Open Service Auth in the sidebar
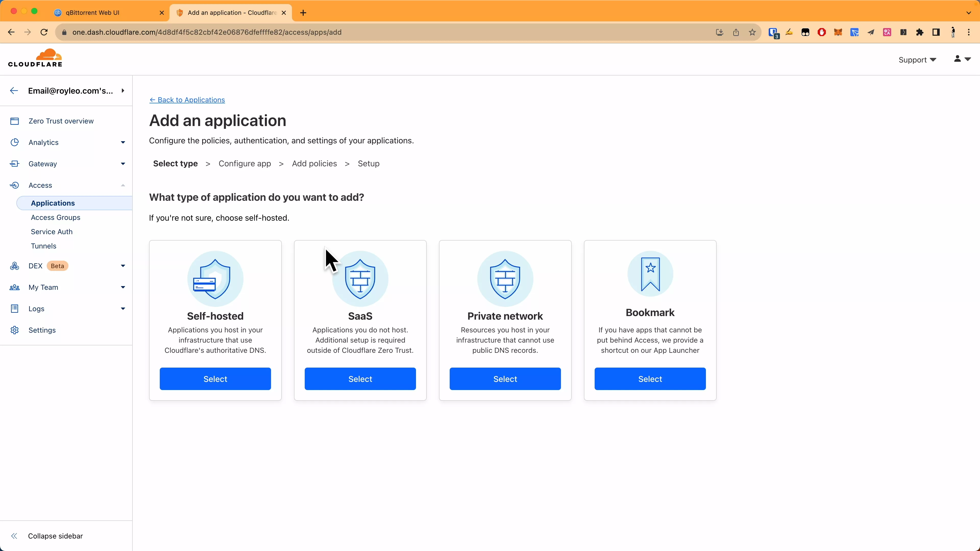The image size is (980, 551). pos(52,232)
